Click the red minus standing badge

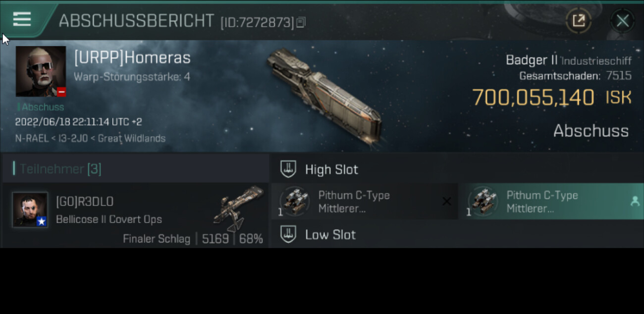click(x=61, y=92)
